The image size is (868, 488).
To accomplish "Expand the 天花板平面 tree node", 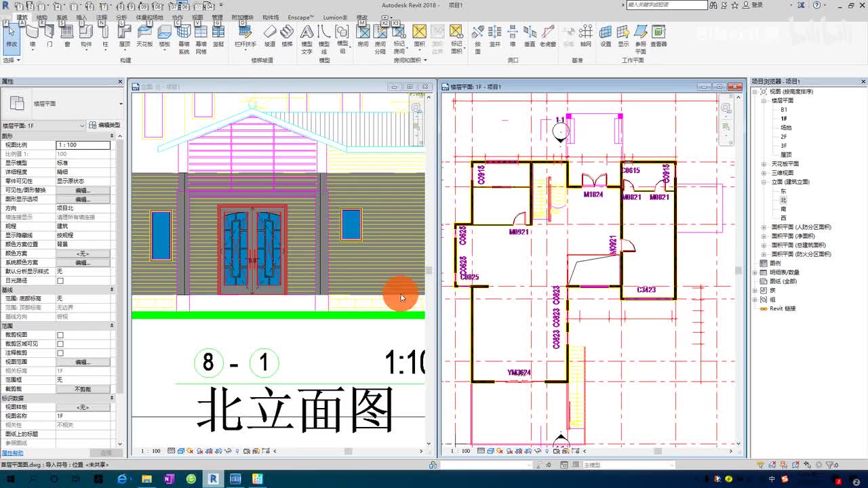I will 764,163.
